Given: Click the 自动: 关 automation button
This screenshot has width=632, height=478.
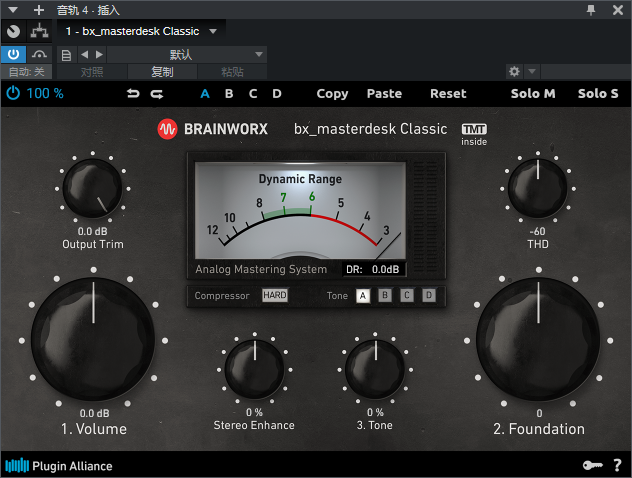Looking at the screenshot, I should pos(27,72).
